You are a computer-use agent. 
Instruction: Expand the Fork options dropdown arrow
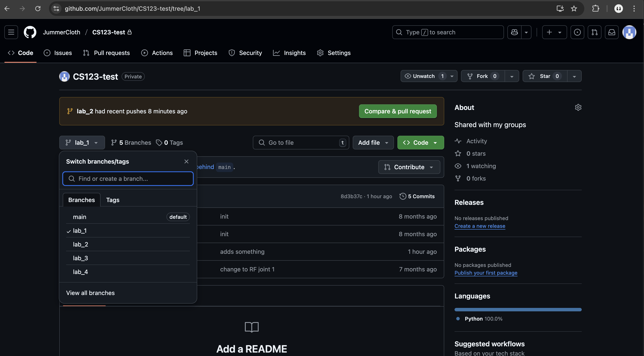point(512,76)
